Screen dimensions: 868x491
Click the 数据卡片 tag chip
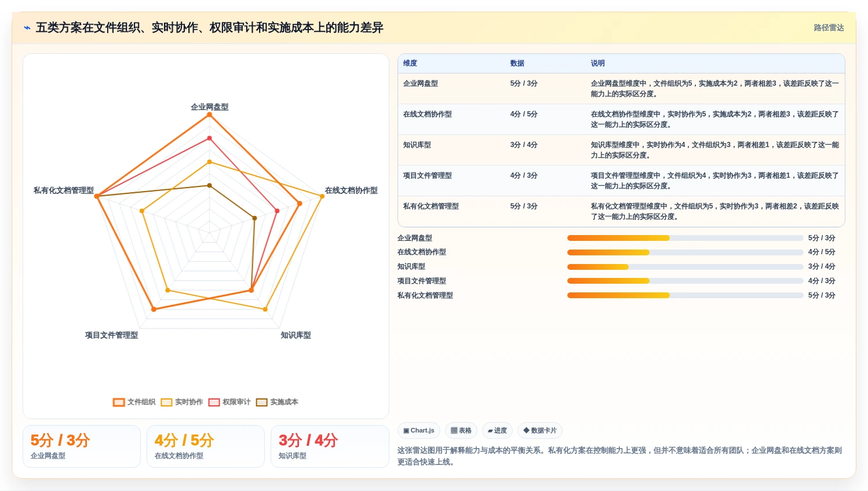(x=540, y=431)
